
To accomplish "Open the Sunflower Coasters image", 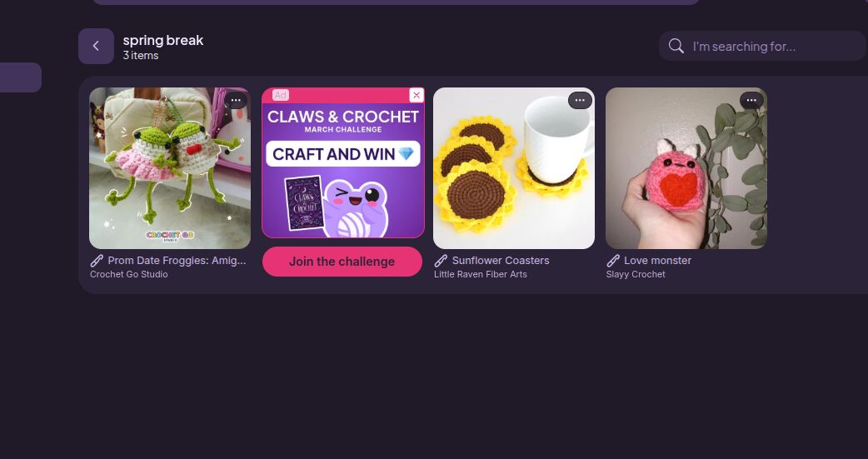I will (514, 168).
